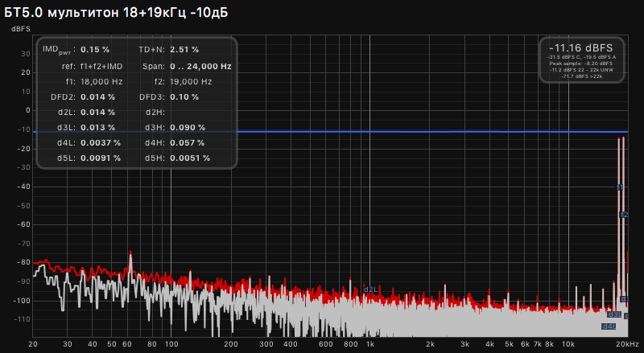644x353 pixels.
Task: Click the f1 marker label on the spectrum
Action: click(x=620, y=187)
